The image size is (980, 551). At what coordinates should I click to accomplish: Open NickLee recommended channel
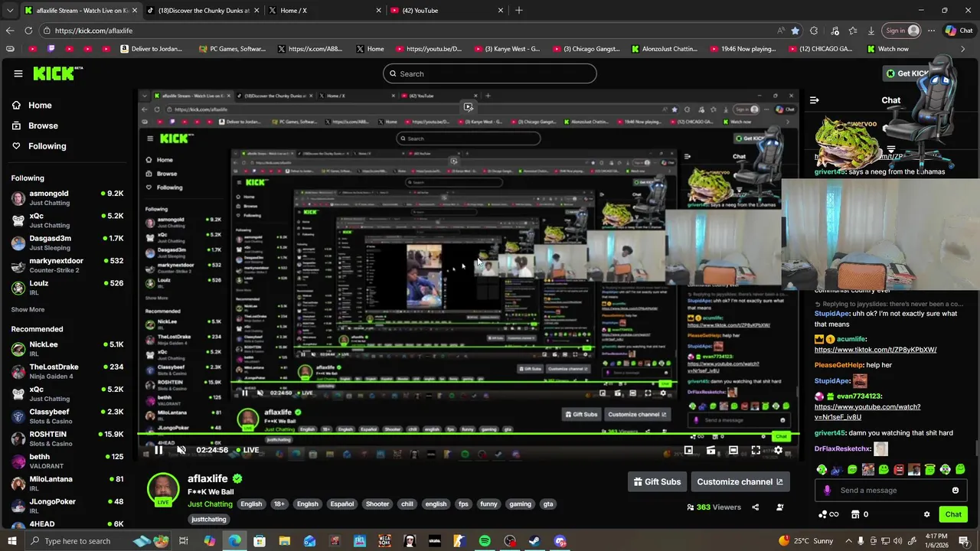(67, 349)
